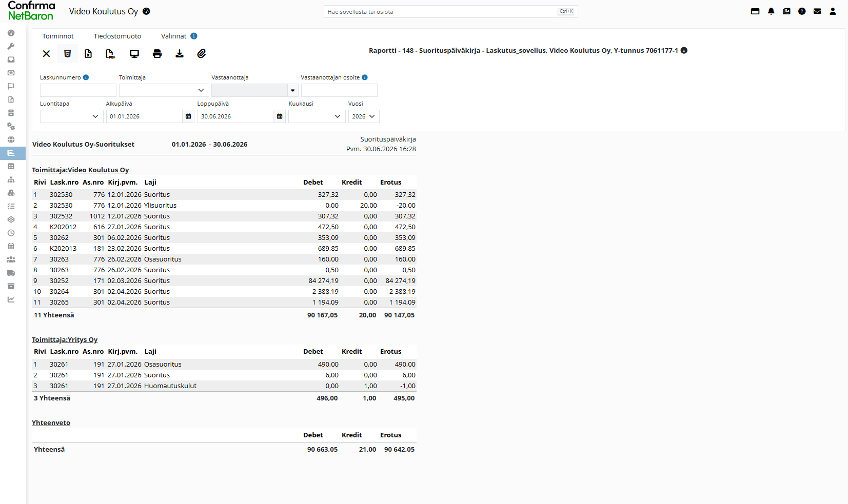
Task: Open Loppupäivä calendar picker
Action: click(280, 116)
